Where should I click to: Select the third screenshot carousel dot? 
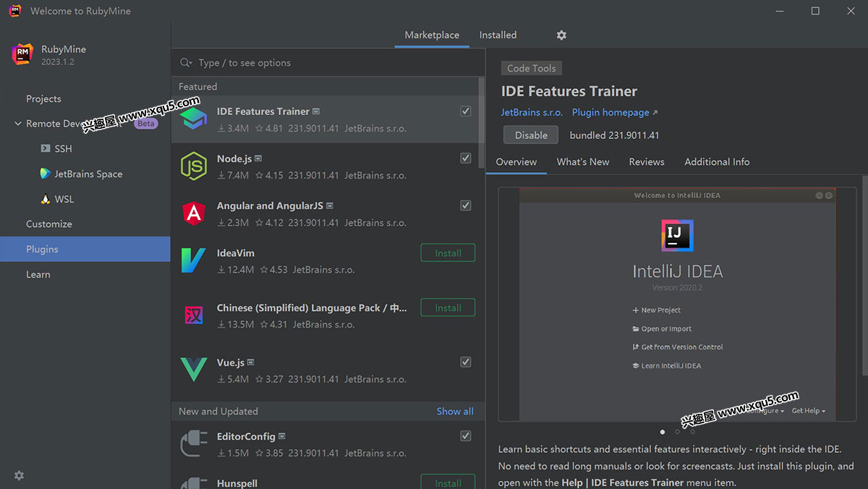coord(692,432)
